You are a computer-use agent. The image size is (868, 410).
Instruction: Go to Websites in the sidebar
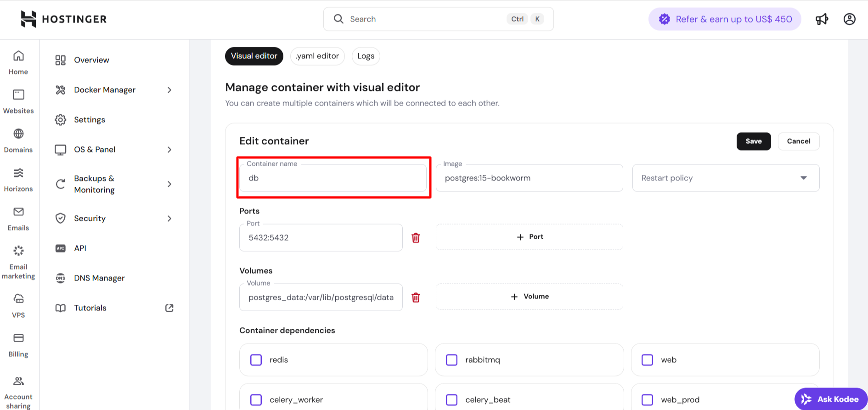tap(18, 101)
